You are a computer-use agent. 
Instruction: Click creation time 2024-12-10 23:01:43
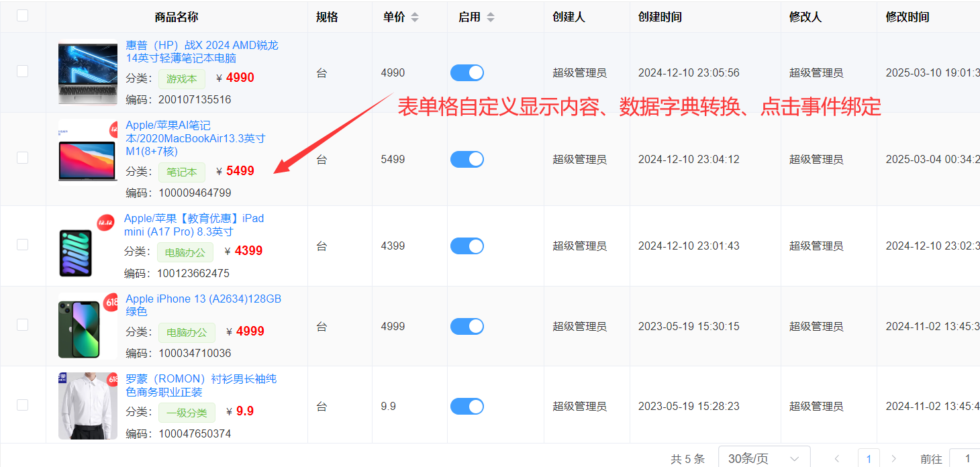click(x=689, y=246)
